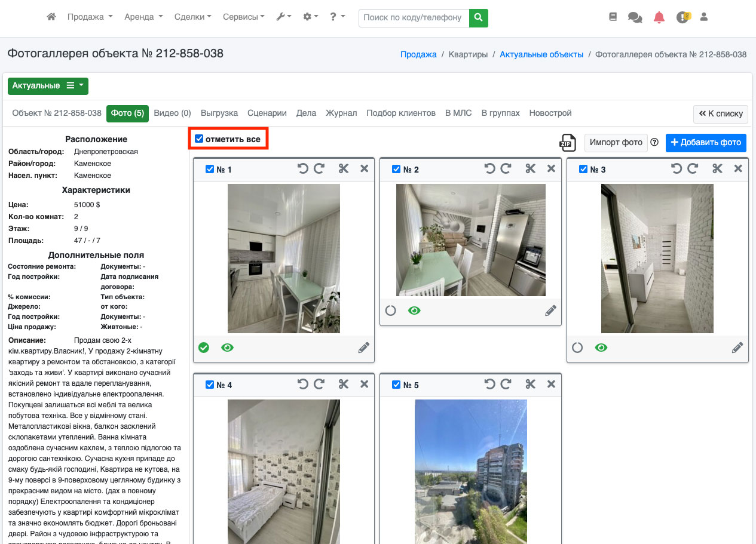Click the Добавить фото button
Viewport: 756px width, 544px height.
705,142
